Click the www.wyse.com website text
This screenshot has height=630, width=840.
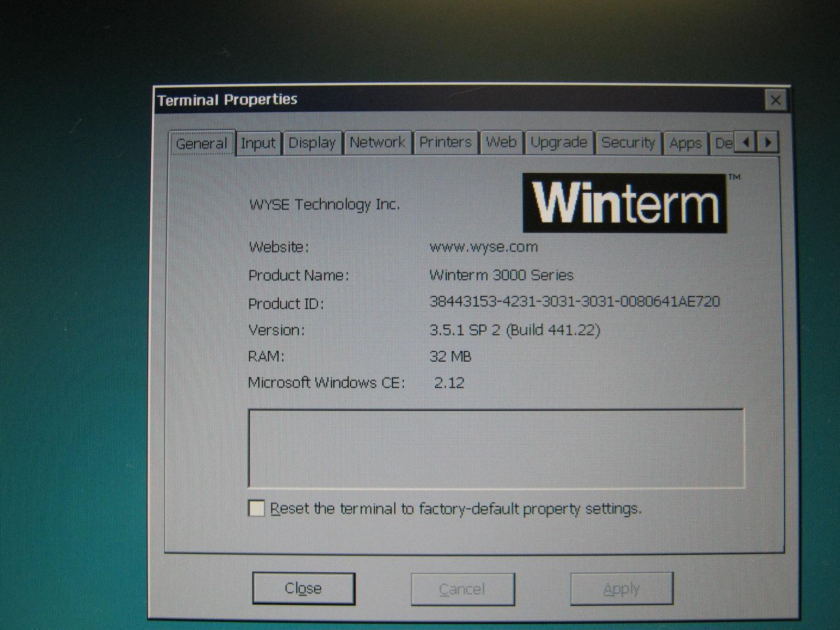pos(484,247)
